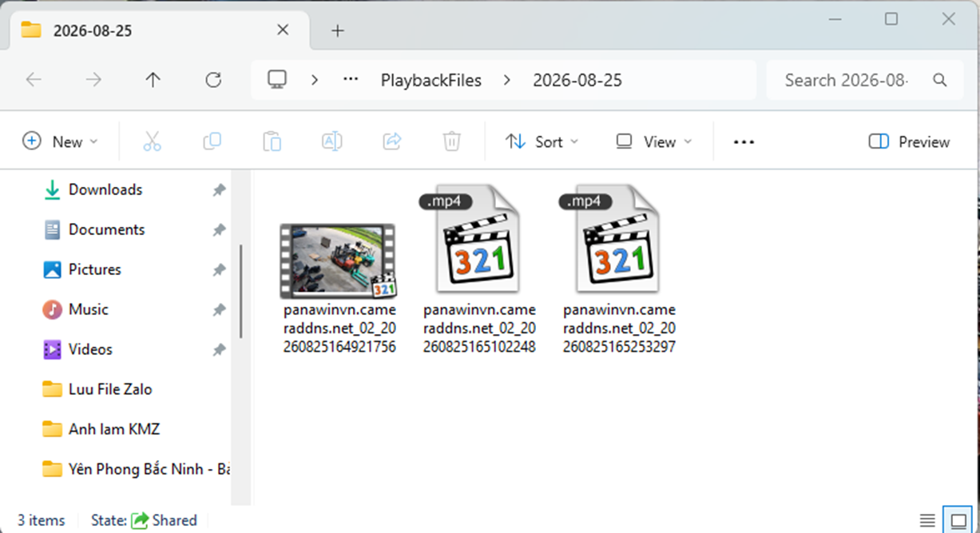Screen dimensions: 980x533
Task: Switch to details view layout icon
Action: 927,520
